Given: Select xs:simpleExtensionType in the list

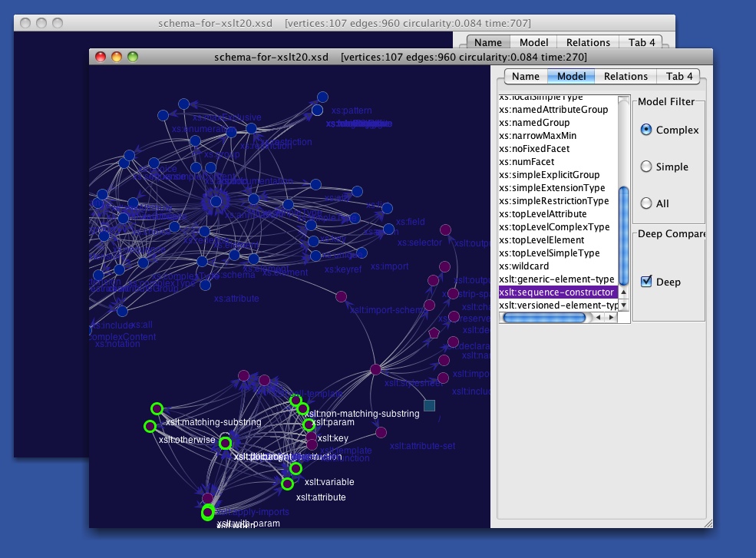Looking at the screenshot, I should (x=558, y=187).
